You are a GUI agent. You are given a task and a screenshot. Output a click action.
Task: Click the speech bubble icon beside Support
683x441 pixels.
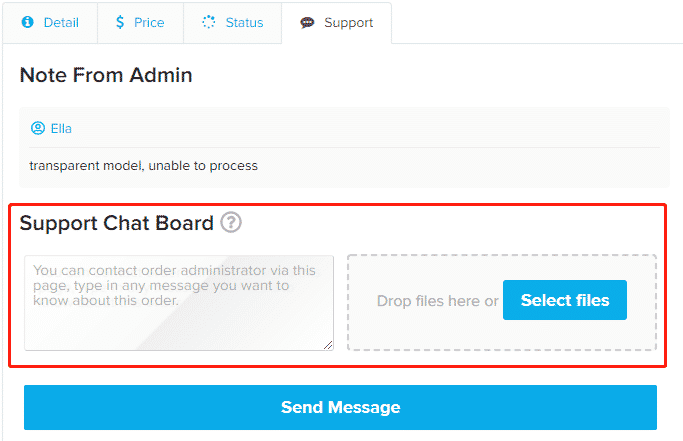tap(307, 22)
